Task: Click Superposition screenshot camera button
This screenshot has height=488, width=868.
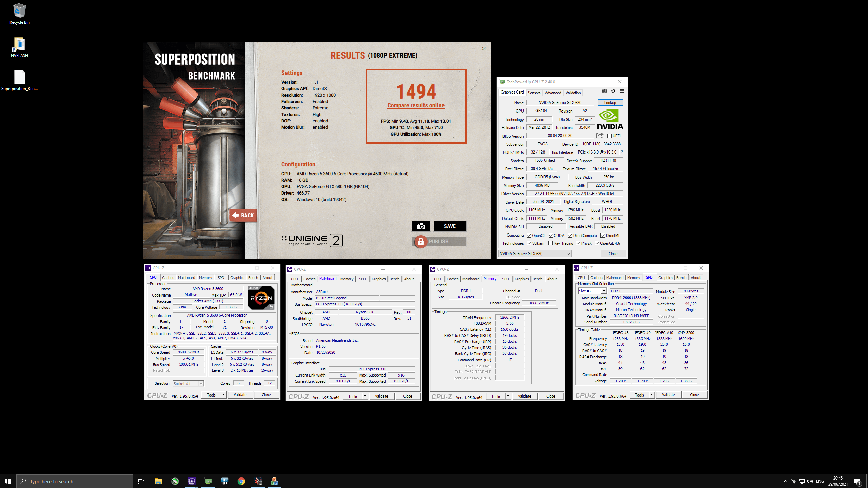Action: 421,226
